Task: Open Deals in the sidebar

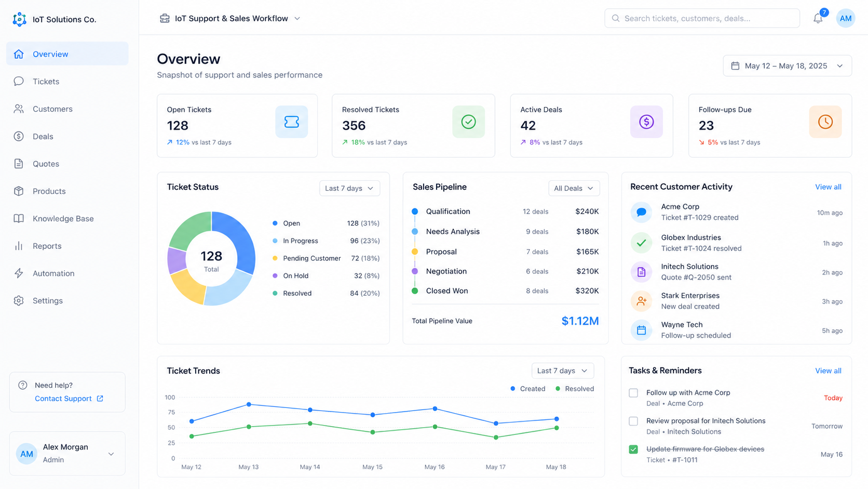Action: pos(67,136)
